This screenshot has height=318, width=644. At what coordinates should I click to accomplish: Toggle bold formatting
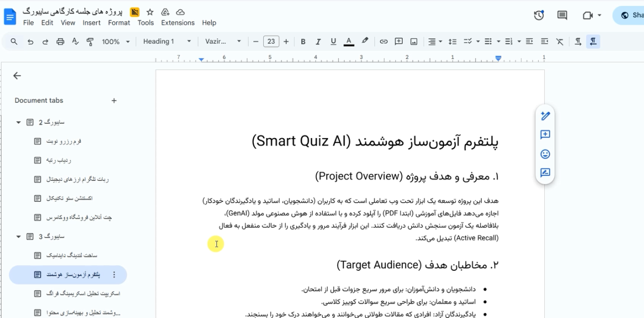pos(303,42)
